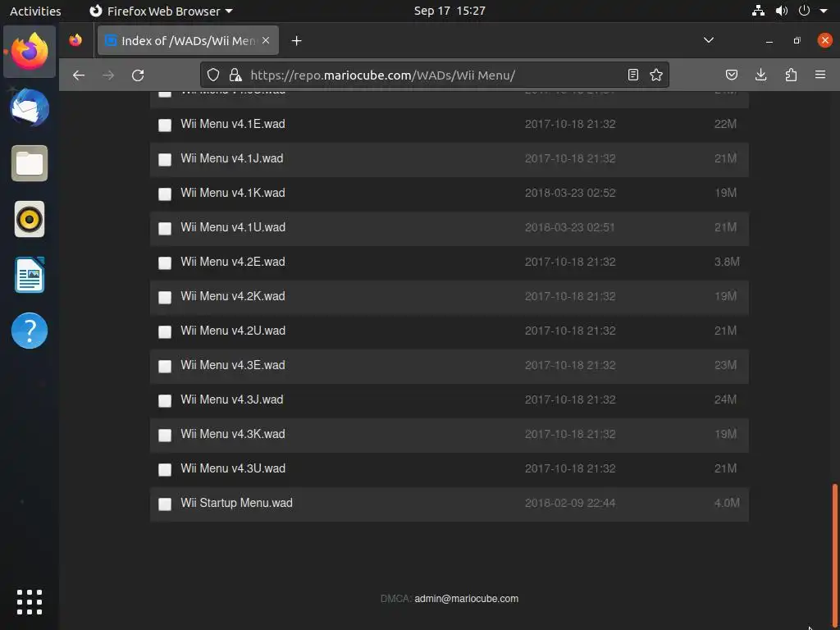This screenshot has height=630, width=840.
Task: Select checkbox for Wii Menu v4.3U.wad
Action: pyautogui.click(x=165, y=469)
